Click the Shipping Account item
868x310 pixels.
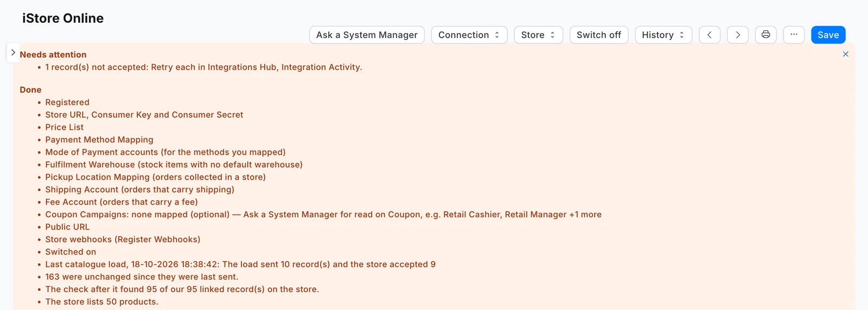pyautogui.click(x=140, y=190)
